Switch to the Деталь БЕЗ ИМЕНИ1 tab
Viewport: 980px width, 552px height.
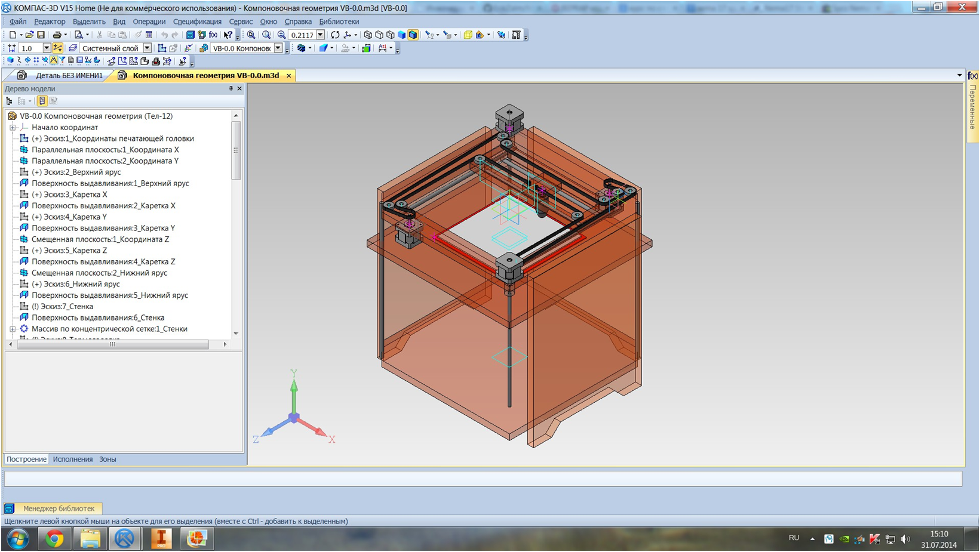point(69,76)
